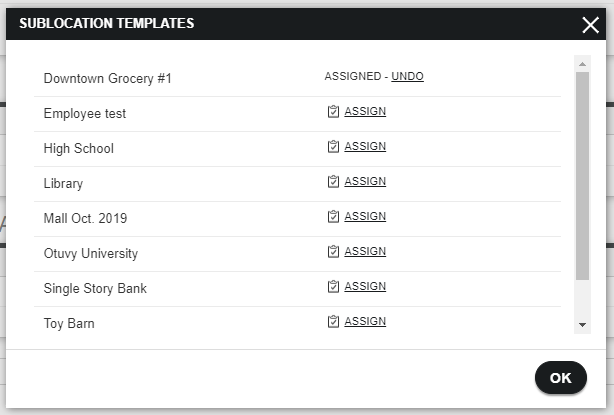Click clipboard icon for Single Story Bank

[x=333, y=286]
